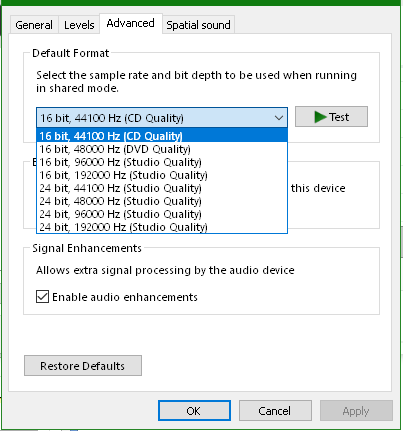The image size is (403, 431).
Task: Choose 16 bit, 44100 Hz (CD Quality) option
Action: point(162,136)
